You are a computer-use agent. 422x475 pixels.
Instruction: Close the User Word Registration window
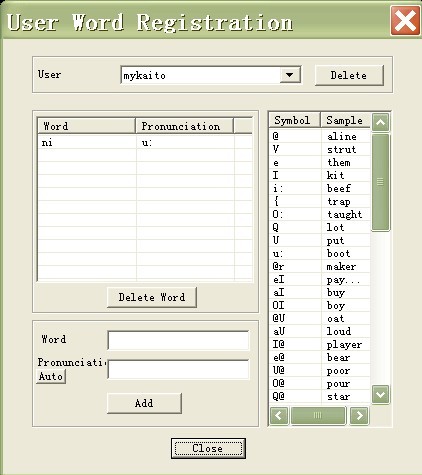click(x=405, y=20)
